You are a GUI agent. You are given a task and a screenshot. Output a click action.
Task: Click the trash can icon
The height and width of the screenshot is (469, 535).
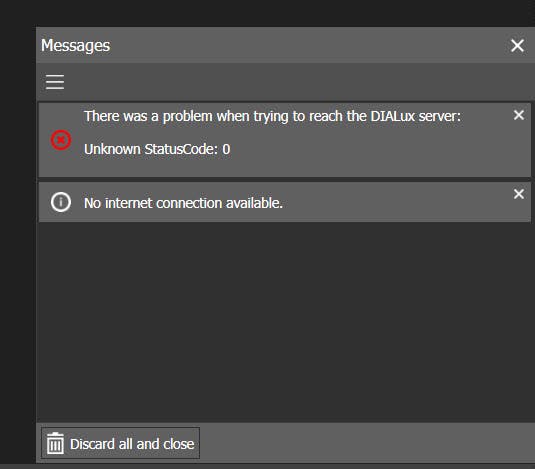pyautogui.click(x=55, y=443)
